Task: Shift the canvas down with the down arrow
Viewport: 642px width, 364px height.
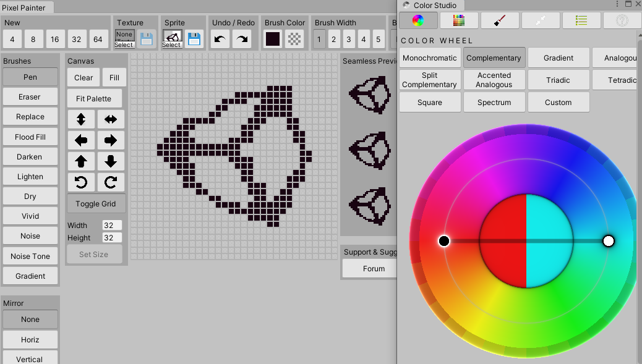Action: tap(111, 161)
